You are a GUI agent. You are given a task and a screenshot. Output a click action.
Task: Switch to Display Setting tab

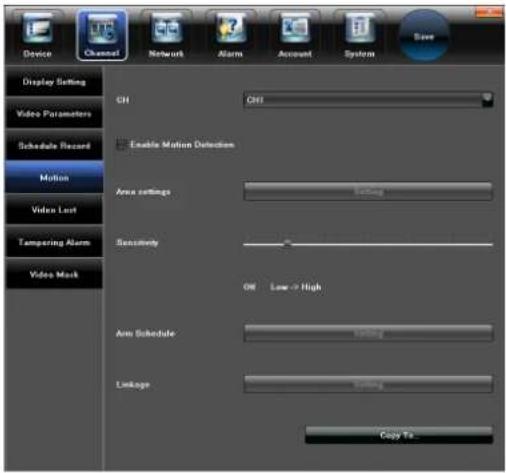[54, 82]
